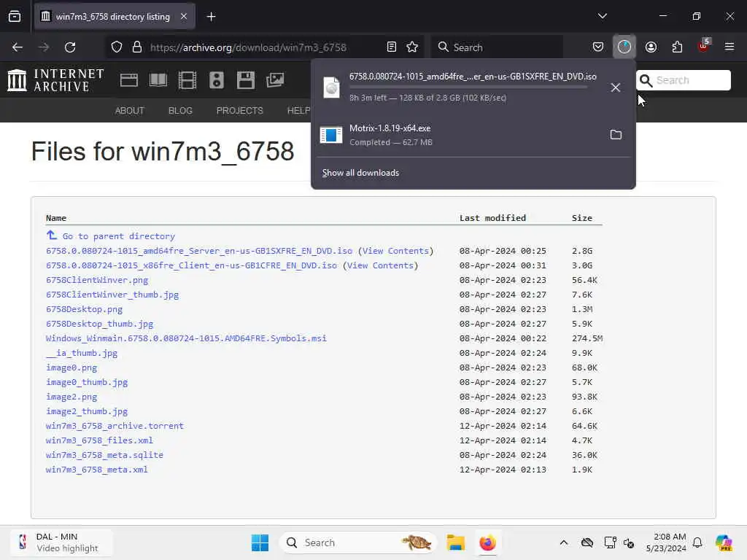This screenshot has width=747, height=560.
Task: Open 6758Desktop_thumb.jpg
Action: [x=99, y=324]
